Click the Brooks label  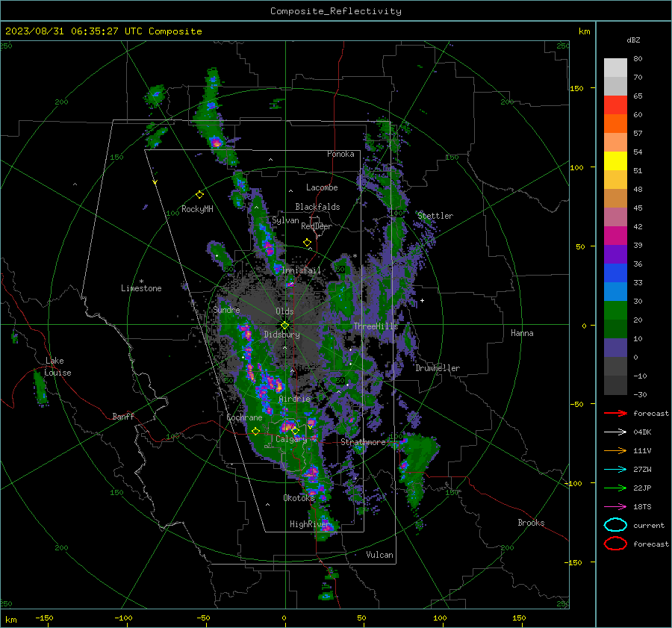click(531, 523)
